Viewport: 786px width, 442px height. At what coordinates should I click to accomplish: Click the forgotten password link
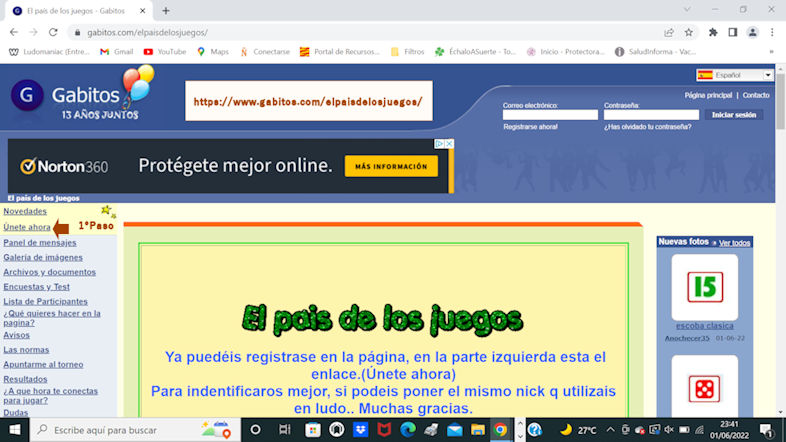(648, 127)
